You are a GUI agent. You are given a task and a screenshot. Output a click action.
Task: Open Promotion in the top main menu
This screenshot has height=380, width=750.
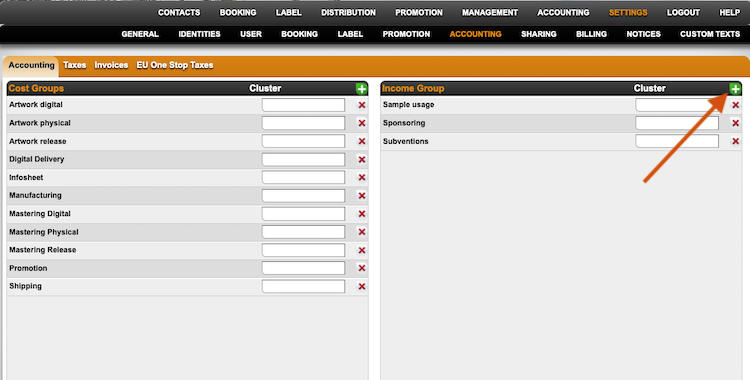point(419,12)
